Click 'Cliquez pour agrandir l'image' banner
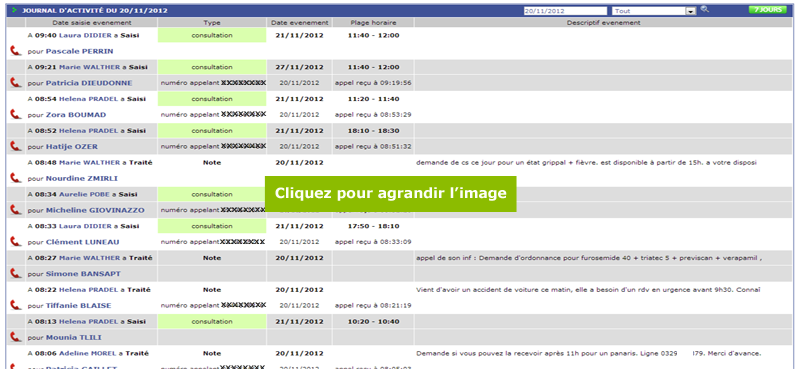The width and height of the screenshot is (800, 369). tap(390, 193)
